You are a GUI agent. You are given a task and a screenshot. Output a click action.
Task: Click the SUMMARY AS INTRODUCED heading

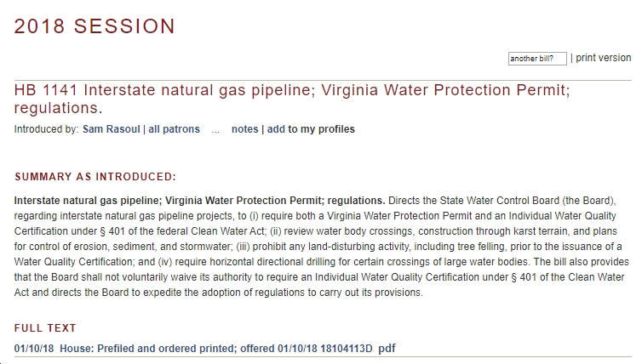click(x=95, y=177)
